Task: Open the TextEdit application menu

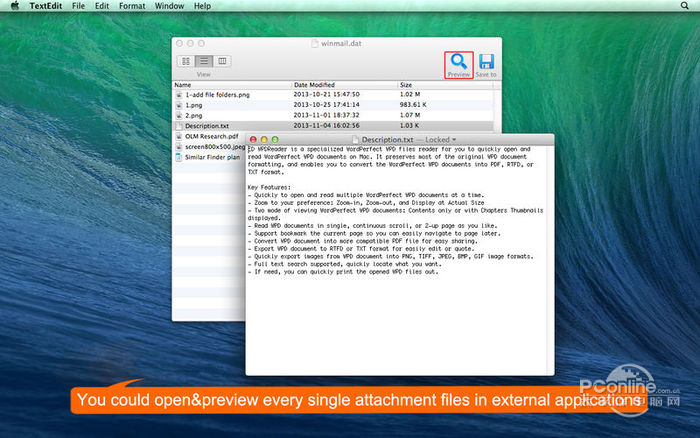Action: (46, 6)
